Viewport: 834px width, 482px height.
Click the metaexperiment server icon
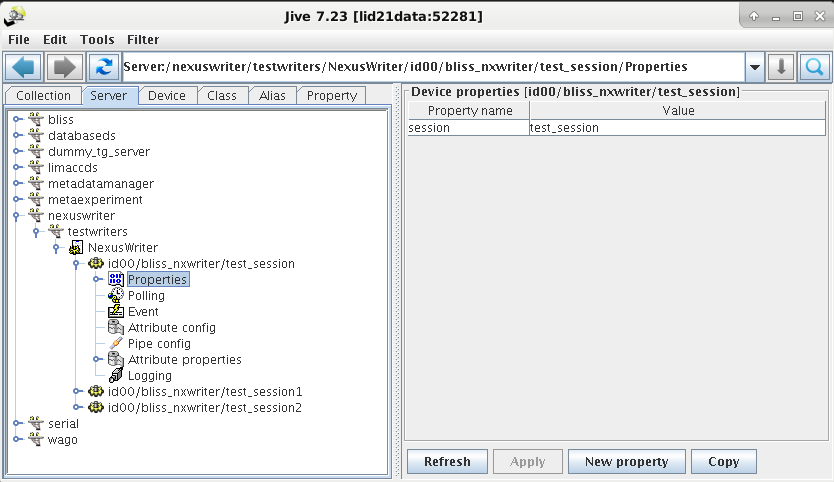[36, 200]
